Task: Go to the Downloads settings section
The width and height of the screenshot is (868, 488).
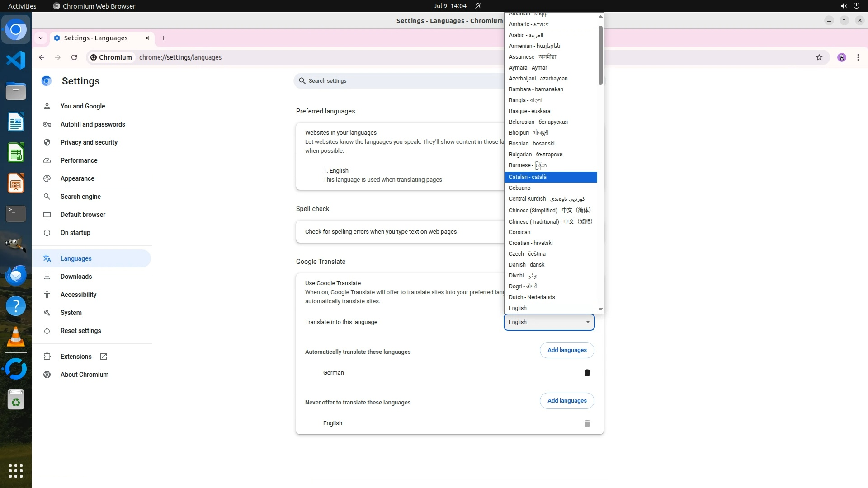Action: [x=76, y=277]
